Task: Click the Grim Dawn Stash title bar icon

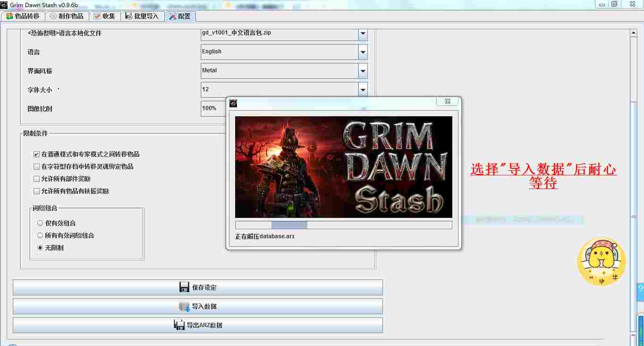Action: click(4, 4)
